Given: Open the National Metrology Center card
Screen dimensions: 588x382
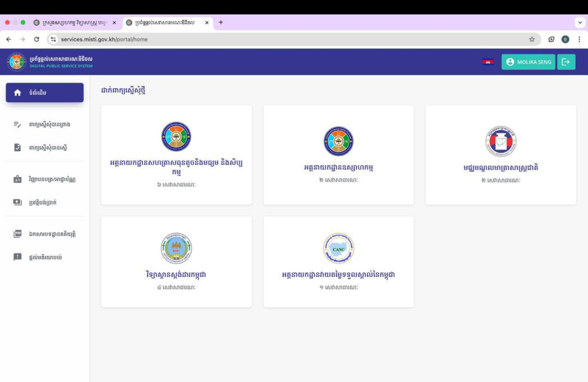Looking at the screenshot, I should tap(500, 155).
